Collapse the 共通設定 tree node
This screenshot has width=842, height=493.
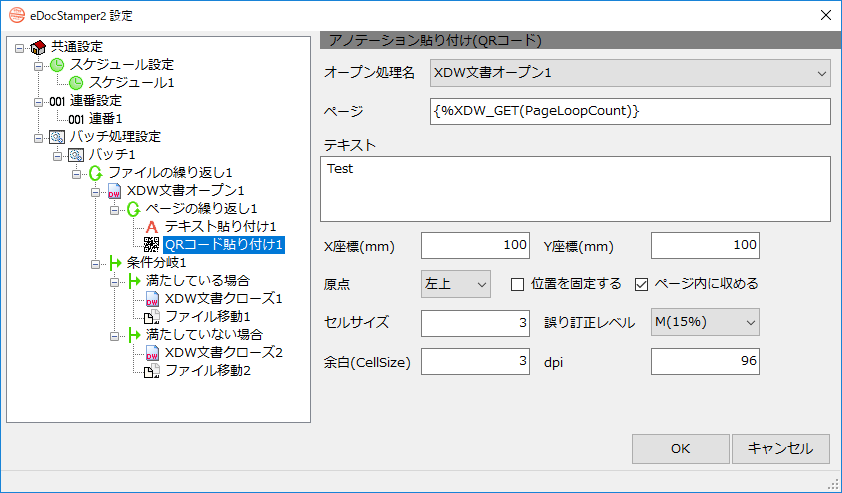click(x=19, y=48)
